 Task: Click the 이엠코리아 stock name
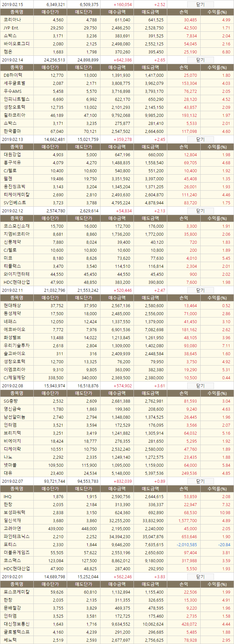point(14,370)
